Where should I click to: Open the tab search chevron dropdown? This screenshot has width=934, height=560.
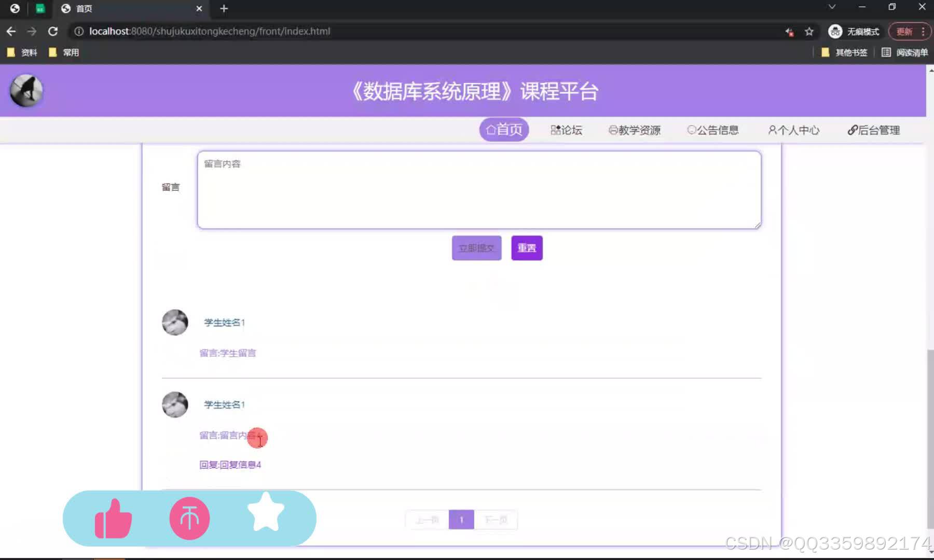tap(831, 6)
